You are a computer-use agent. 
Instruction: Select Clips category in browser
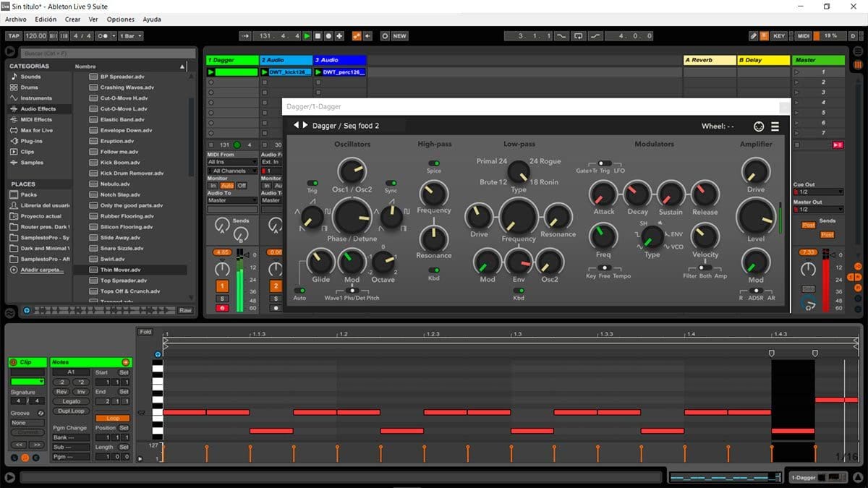[27, 153]
